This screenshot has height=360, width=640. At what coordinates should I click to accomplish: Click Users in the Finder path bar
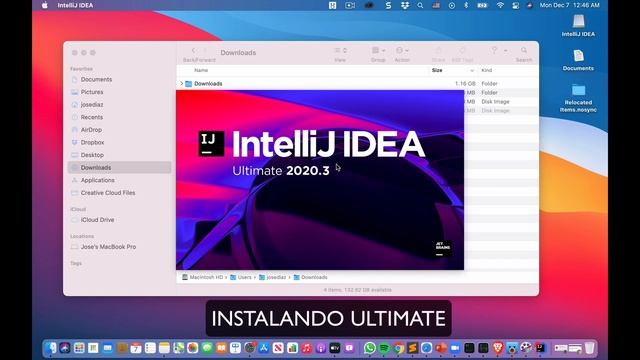coord(241,277)
